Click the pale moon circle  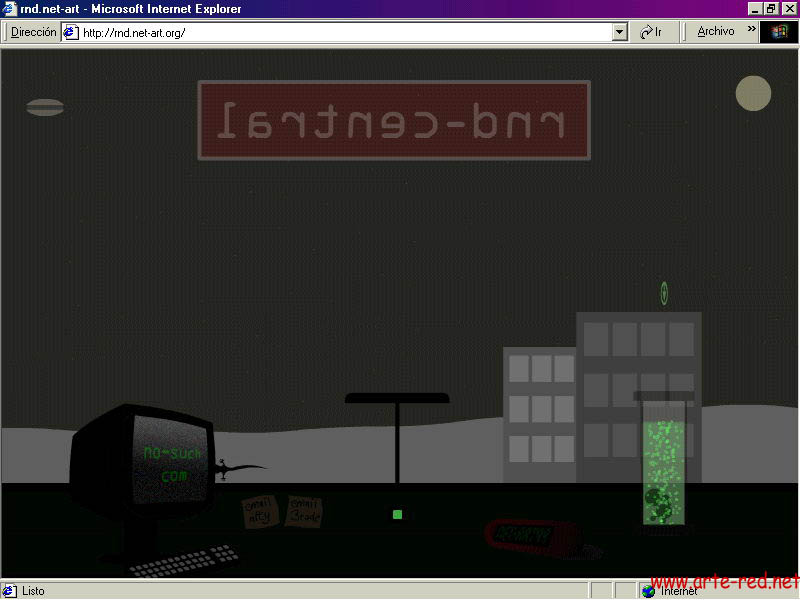pos(753,93)
